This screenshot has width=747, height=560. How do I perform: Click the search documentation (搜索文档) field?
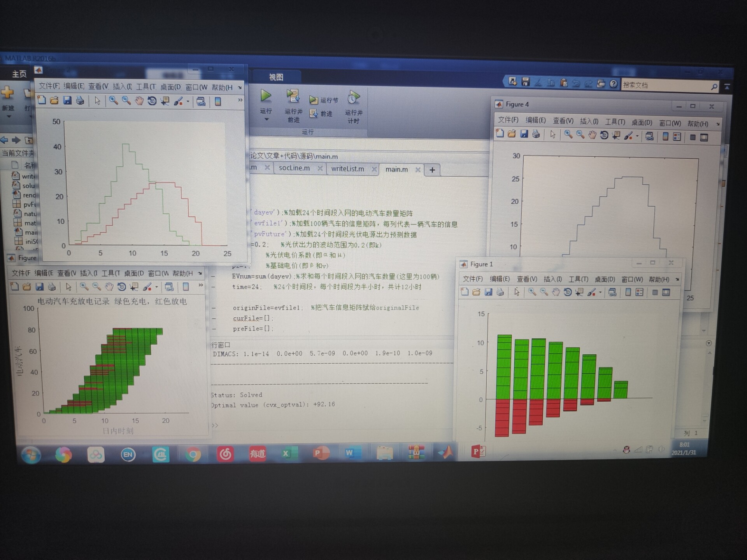(665, 85)
